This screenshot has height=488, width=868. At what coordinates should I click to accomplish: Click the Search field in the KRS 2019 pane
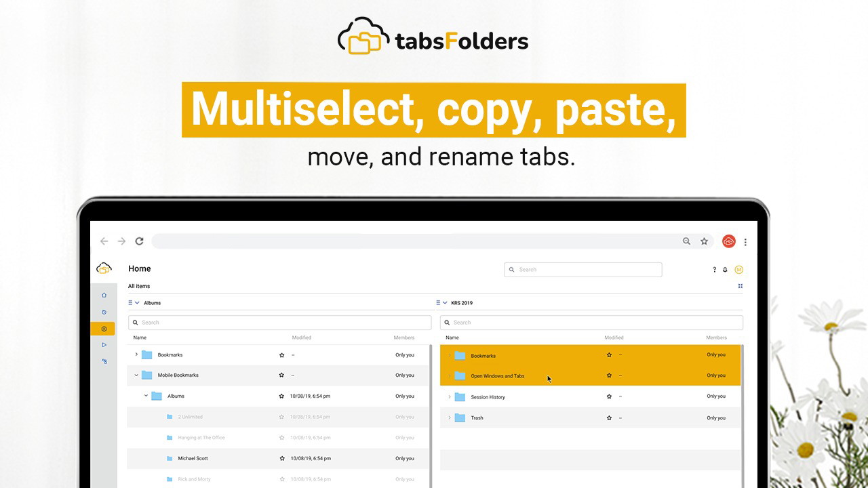pyautogui.click(x=591, y=323)
